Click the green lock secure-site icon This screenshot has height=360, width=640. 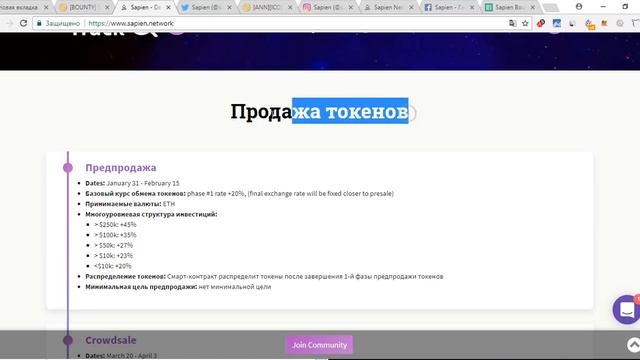click(39, 23)
